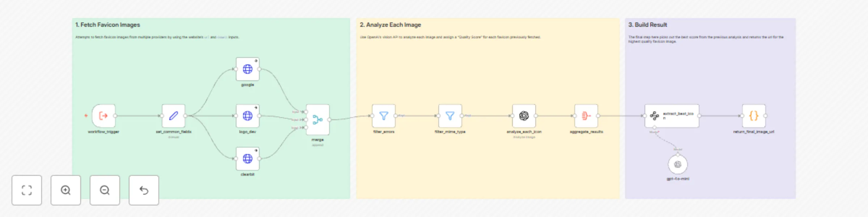Select the google HTTP request node

[x=248, y=69]
